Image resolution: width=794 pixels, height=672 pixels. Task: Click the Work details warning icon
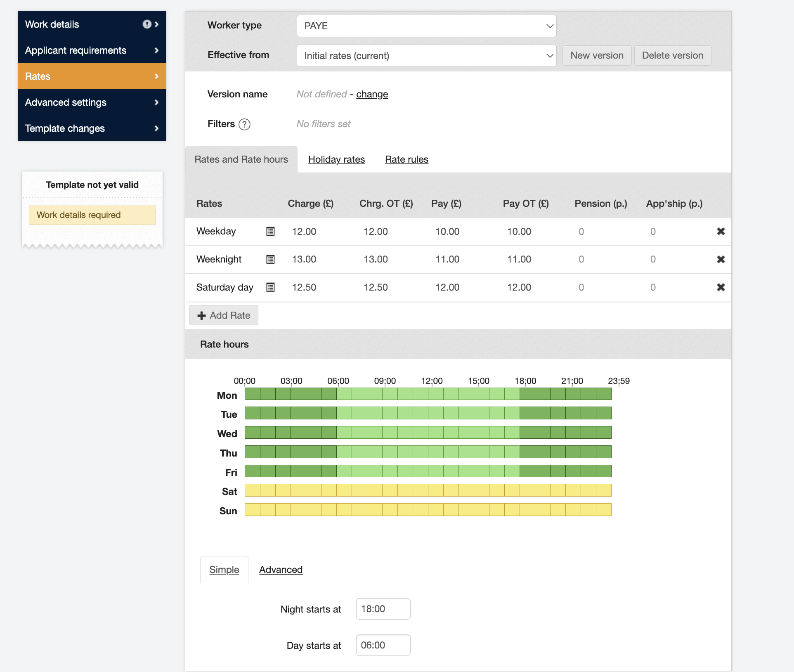tap(147, 24)
